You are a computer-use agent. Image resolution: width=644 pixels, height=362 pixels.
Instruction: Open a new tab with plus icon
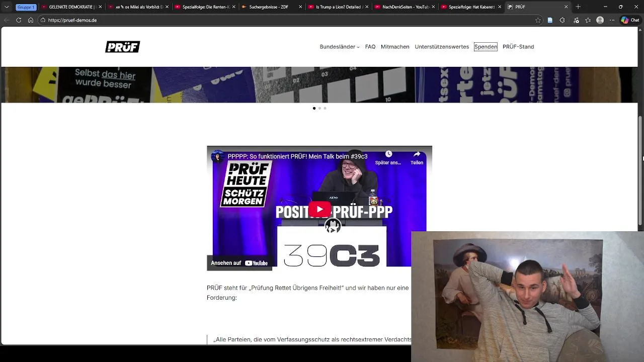[x=578, y=7]
